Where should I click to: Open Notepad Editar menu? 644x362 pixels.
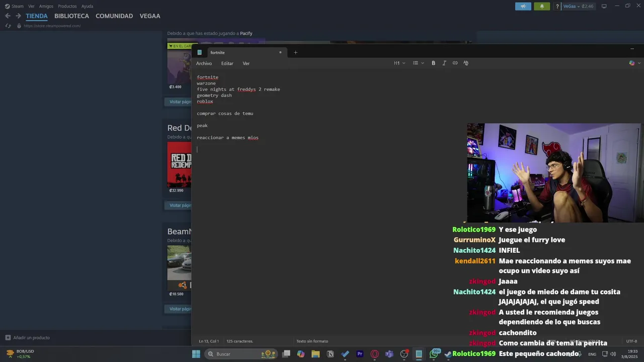click(x=227, y=63)
